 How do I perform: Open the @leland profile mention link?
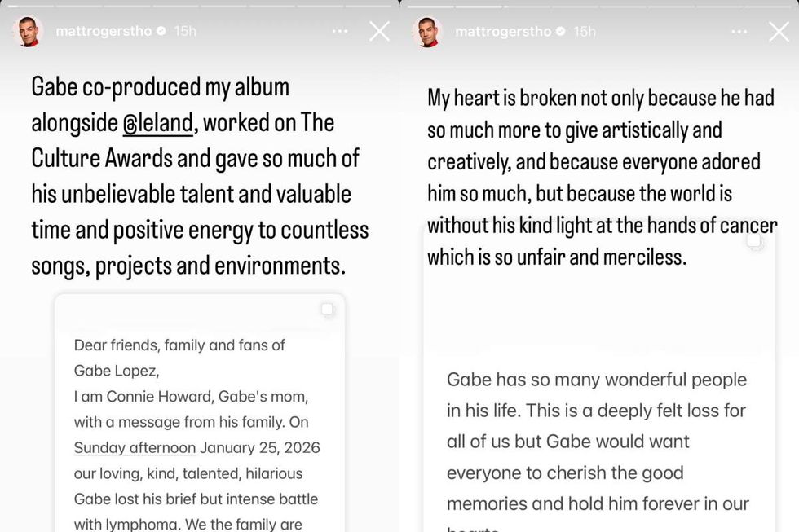point(158,123)
